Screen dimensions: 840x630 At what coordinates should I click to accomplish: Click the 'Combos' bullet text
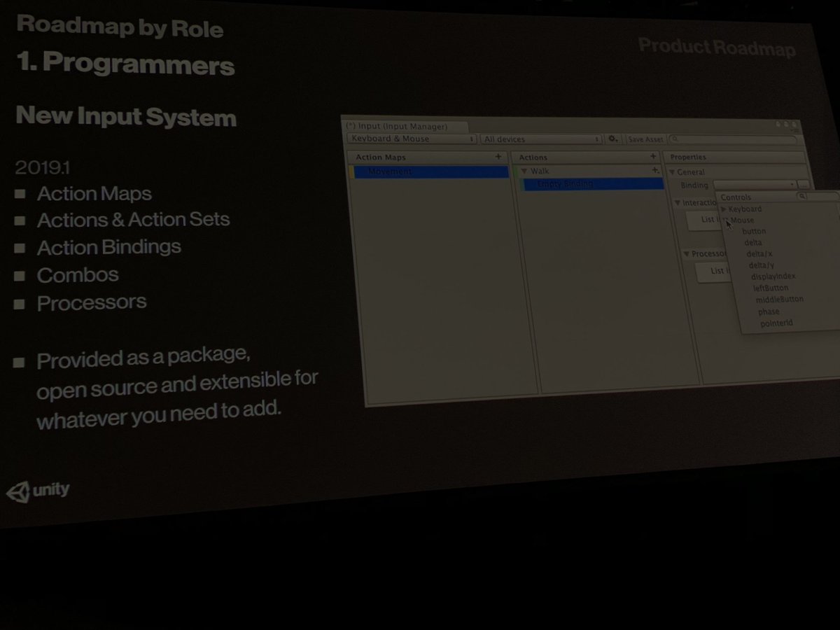[x=78, y=275]
